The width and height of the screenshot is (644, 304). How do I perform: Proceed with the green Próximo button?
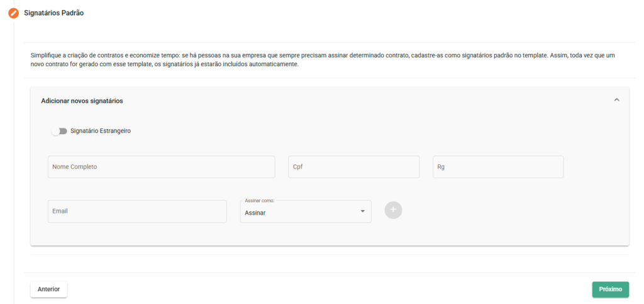(610, 290)
